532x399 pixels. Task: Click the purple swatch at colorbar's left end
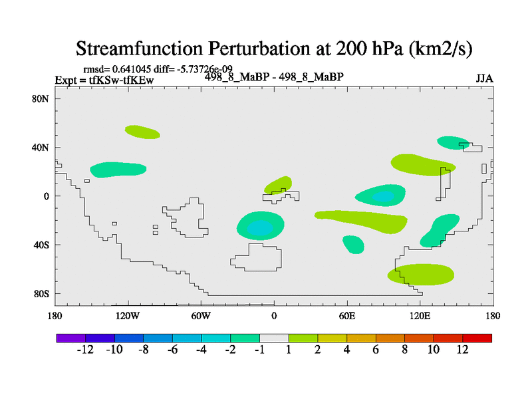[70, 338]
